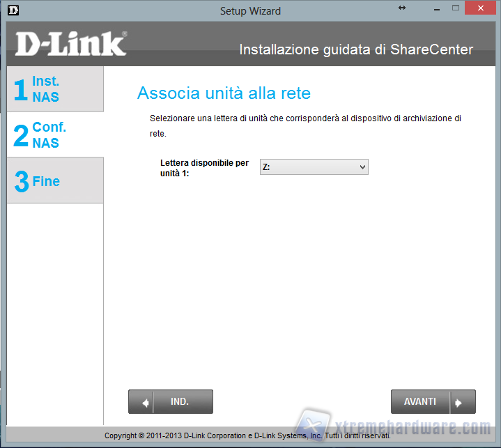This screenshot has width=501, height=448.
Task: Close the Setup Wizard window
Action: coord(482,8)
